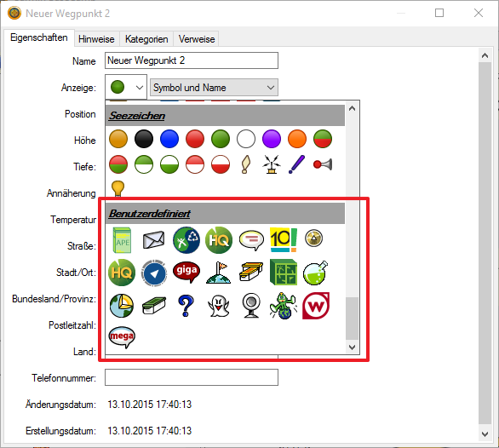Viewport: 499px width, 448px height.
Task: Click the Seezeichen group header
Action: pos(226,116)
